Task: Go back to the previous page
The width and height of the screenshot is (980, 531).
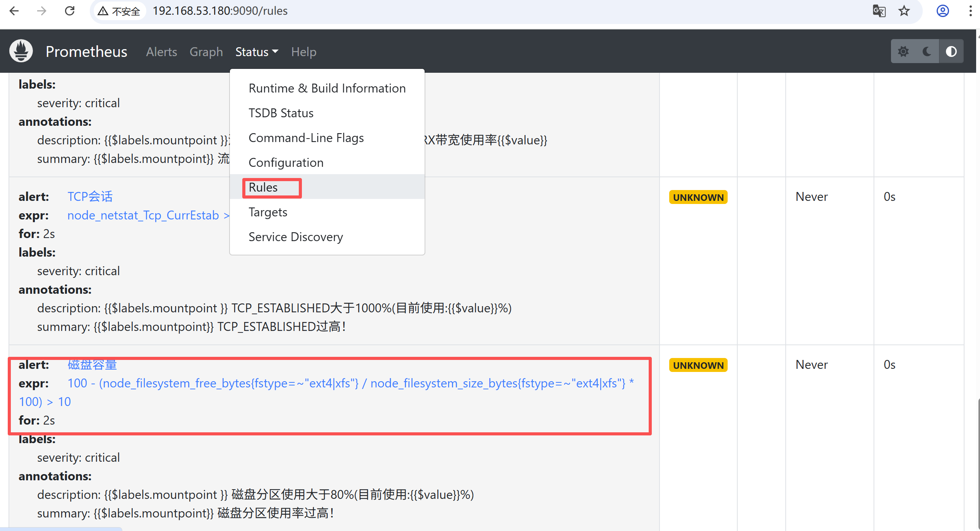Action: tap(14, 11)
